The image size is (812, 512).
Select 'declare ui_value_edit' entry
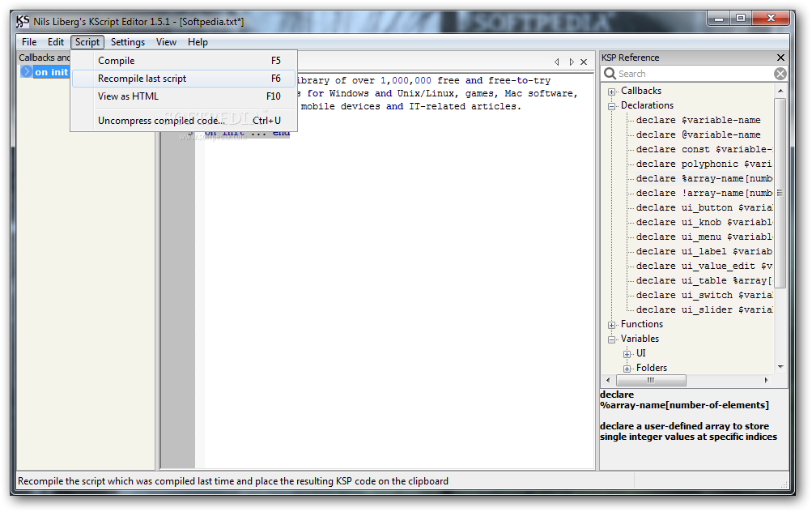pos(704,266)
